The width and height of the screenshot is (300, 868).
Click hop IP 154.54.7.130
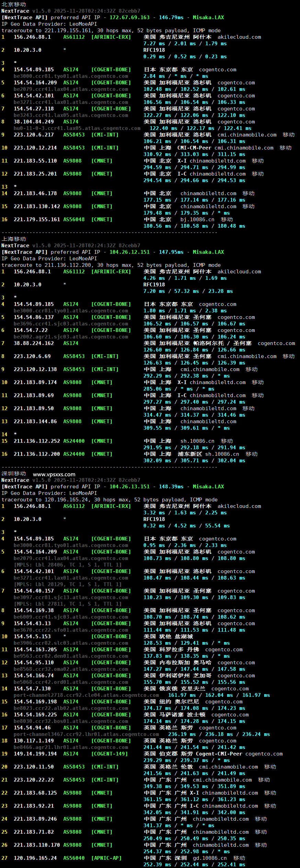[x=32, y=689]
